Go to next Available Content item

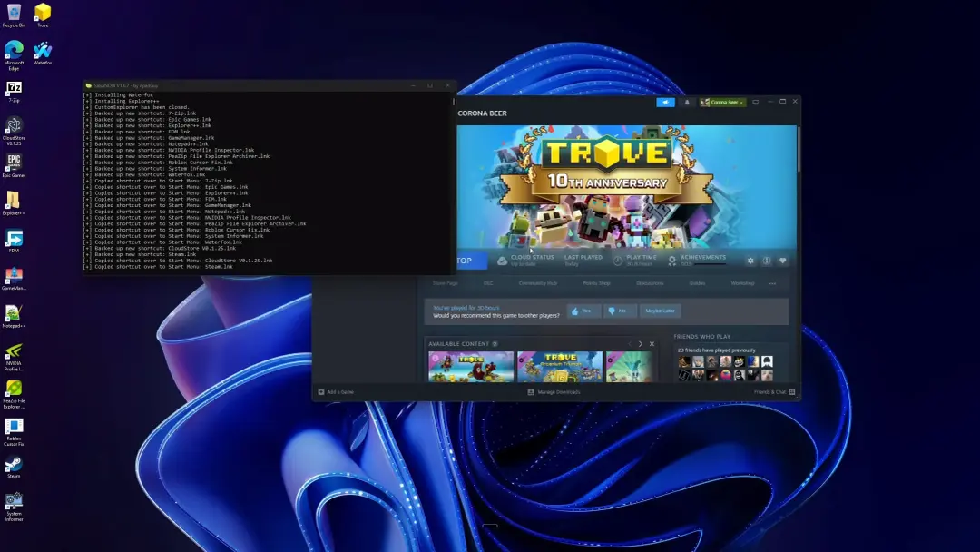640,344
